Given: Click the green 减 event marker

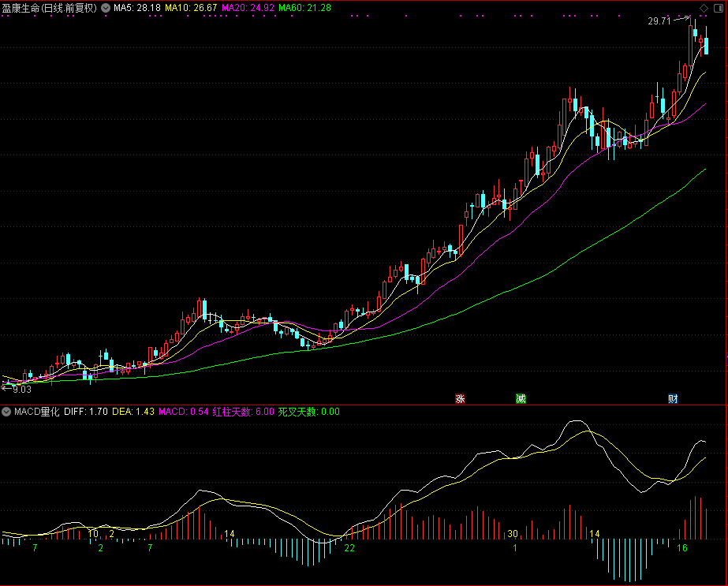Looking at the screenshot, I should coord(521,398).
